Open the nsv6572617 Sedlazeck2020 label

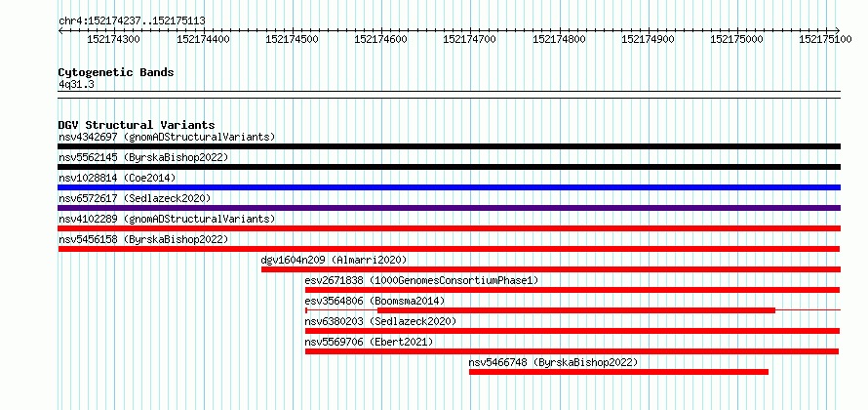pos(135,198)
